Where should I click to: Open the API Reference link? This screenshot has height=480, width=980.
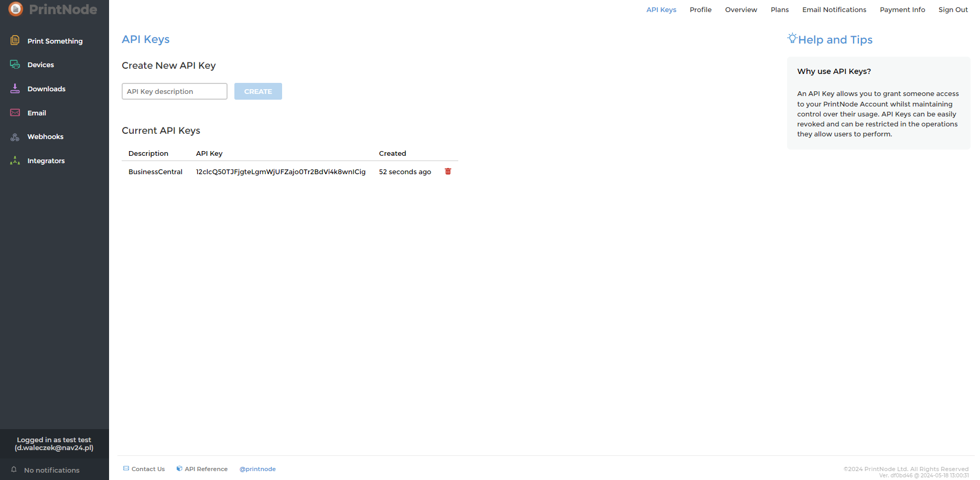[x=206, y=469]
